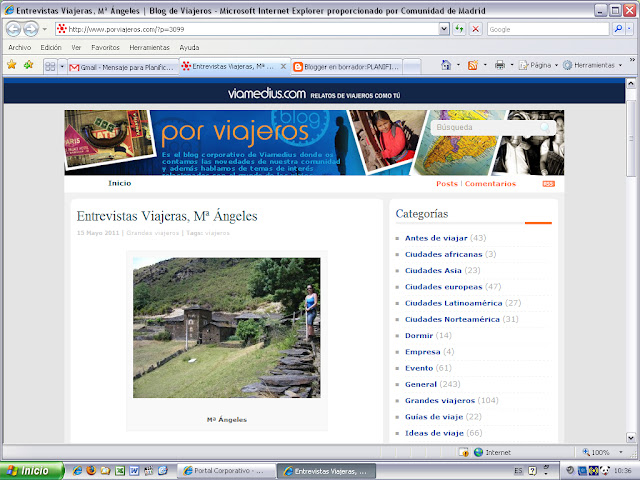Image resolution: width=640 pixels, height=480 pixels.
Task: Click the RSS feeds toolbar icon
Action: [x=473, y=65]
